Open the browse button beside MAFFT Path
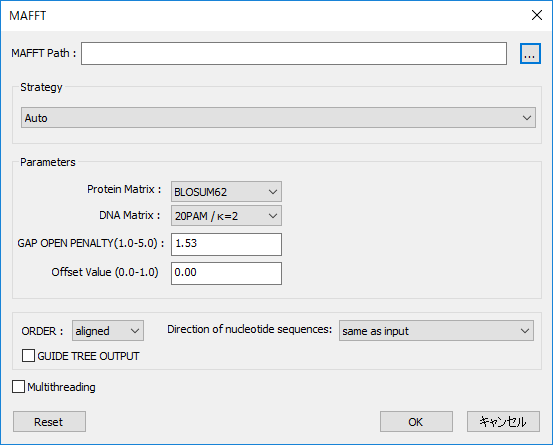This screenshot has width=553, height=445. [x=530, y=54]
